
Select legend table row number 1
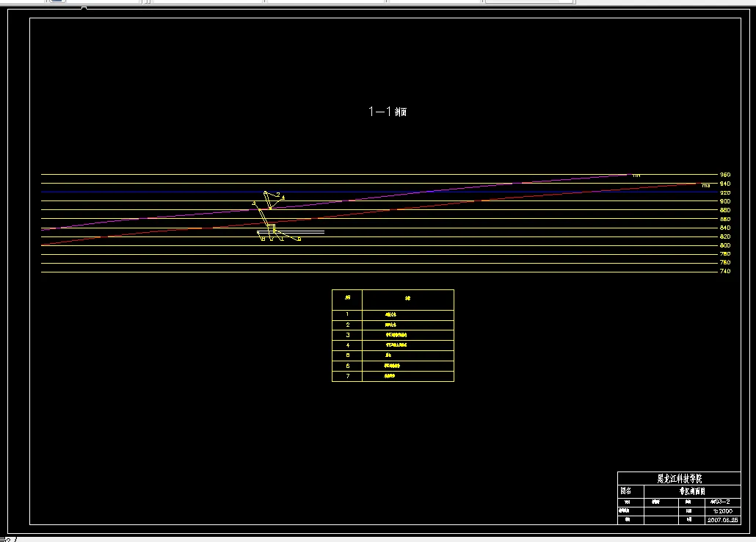(x=393, y=314)
